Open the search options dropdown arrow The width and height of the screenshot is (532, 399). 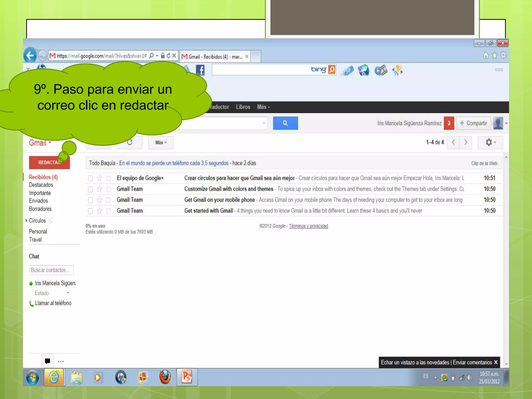(x=264, y=123)
